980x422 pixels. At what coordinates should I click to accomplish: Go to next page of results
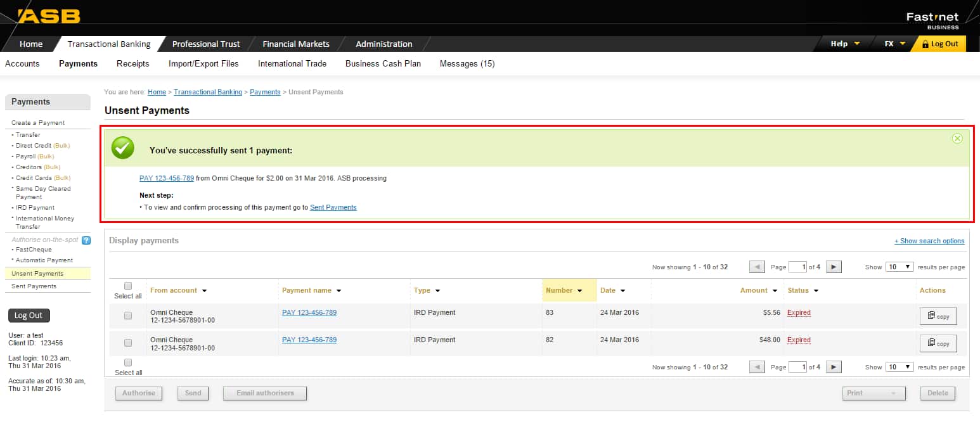[834, 267]
